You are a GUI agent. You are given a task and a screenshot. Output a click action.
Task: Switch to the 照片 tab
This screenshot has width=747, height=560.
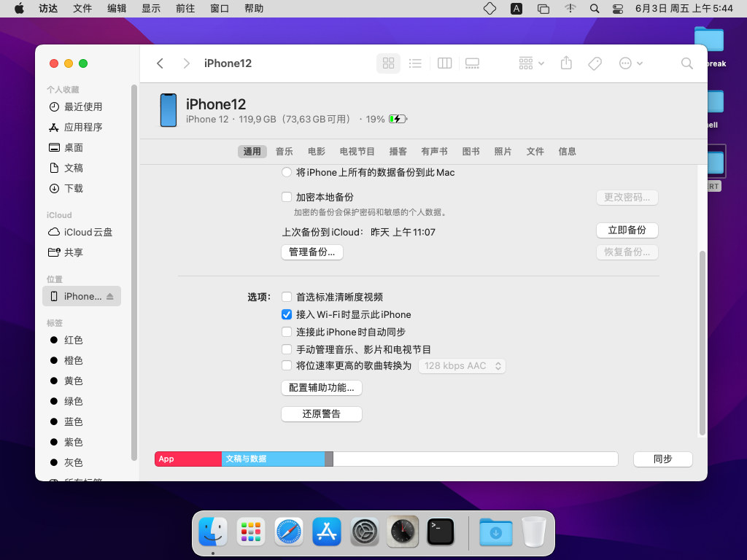coord(503,152)
